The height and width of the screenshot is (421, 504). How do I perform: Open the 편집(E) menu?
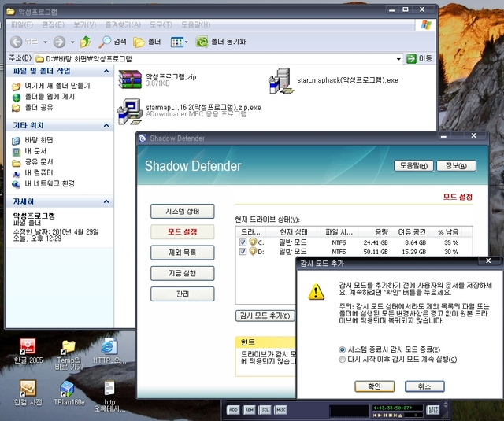pyautogui.click(x=53, y=24)
